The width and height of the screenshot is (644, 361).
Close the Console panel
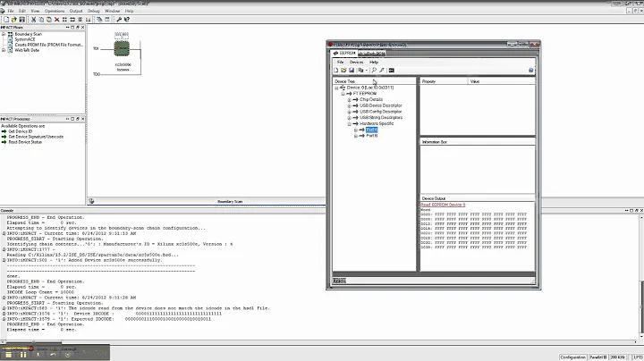click(641, 211)
